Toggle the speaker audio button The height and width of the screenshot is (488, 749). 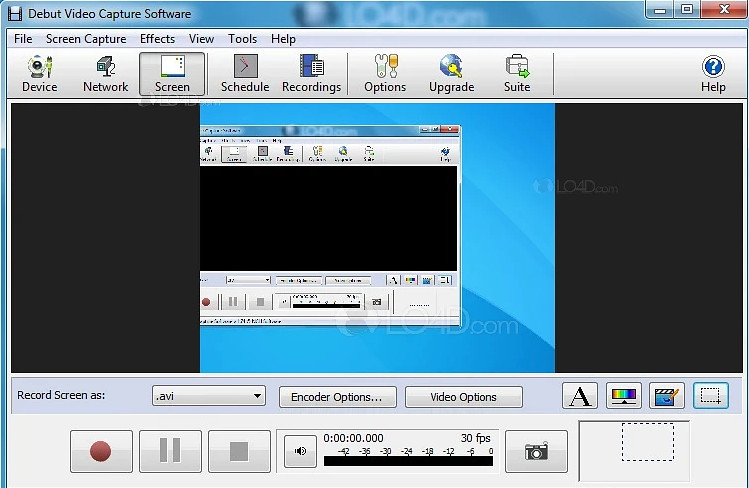click(300, 451)
